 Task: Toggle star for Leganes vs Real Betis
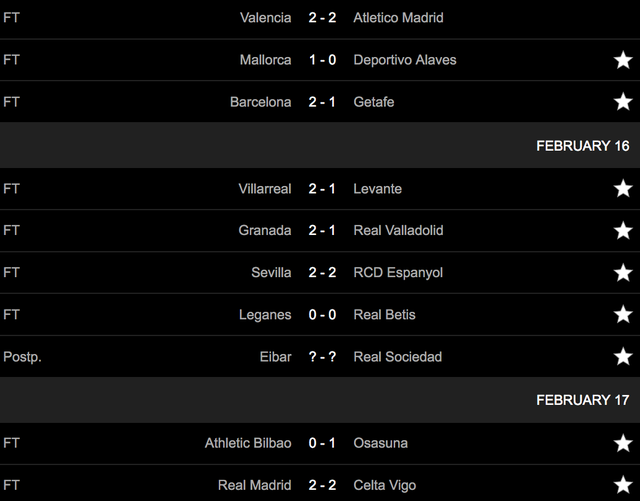623,314
